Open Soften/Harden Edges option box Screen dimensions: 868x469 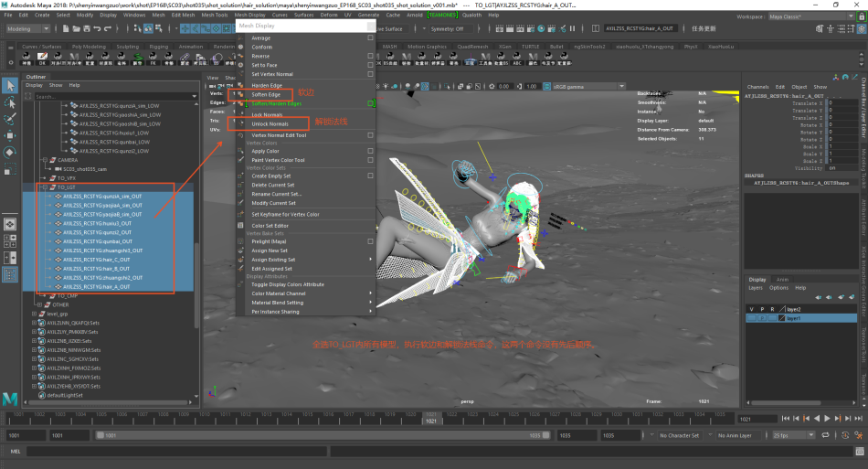tap(370, 103)
